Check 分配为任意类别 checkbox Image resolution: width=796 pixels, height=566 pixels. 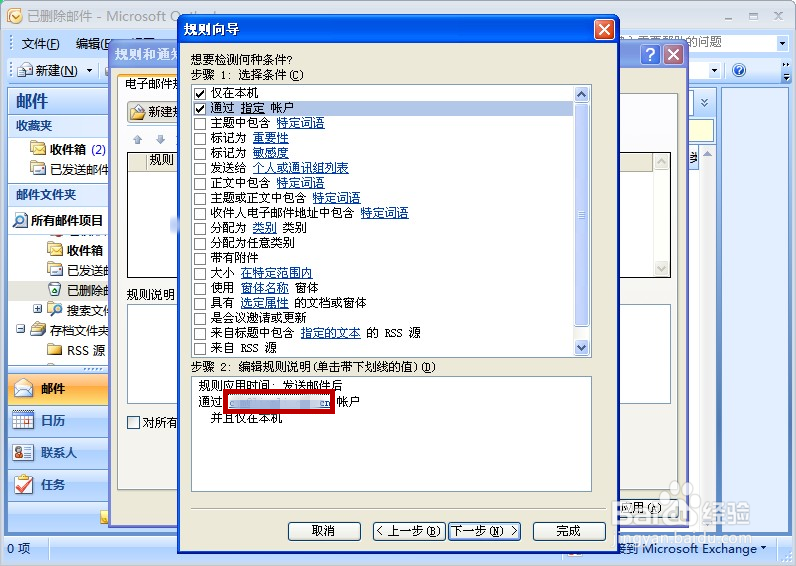click(x=200, y=244)
